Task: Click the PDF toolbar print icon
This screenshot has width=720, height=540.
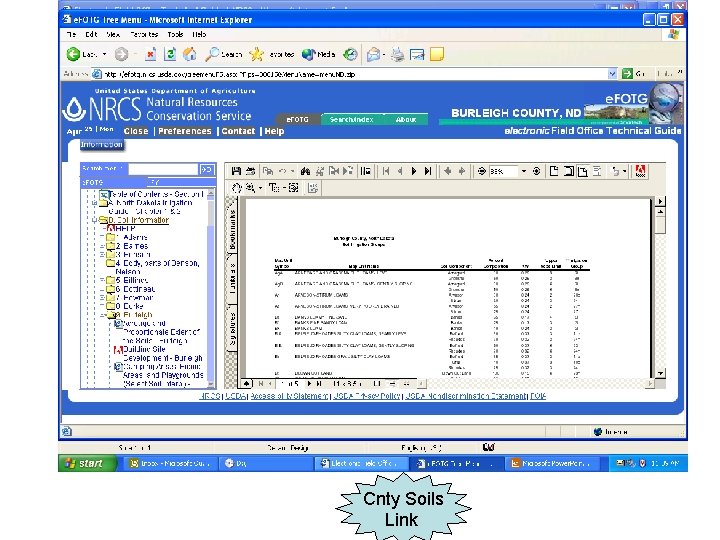Action: click(250, 171)
